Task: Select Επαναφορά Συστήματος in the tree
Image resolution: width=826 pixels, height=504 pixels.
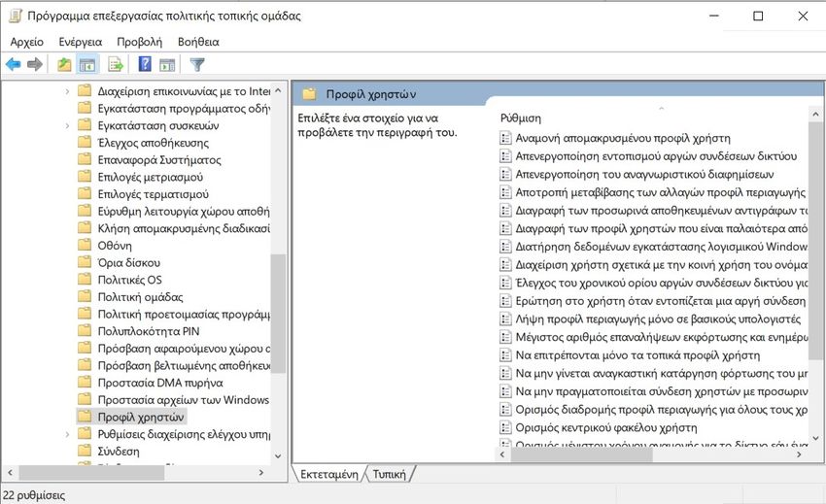Action: coord(159,159)
